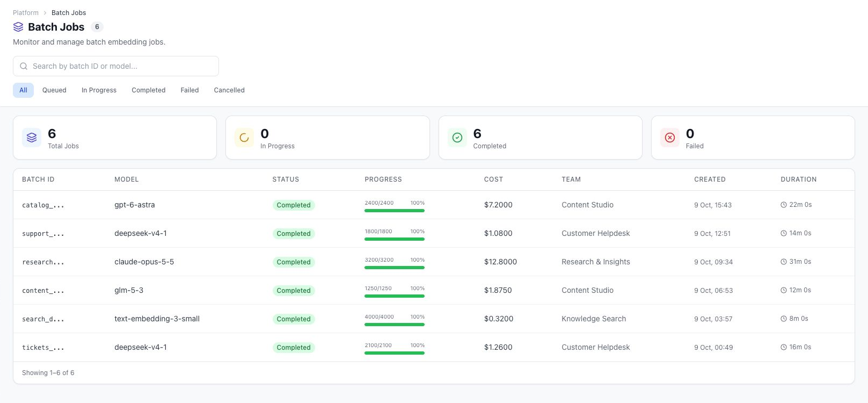Click the DURATION column header
868x403 pixels.
799,179
